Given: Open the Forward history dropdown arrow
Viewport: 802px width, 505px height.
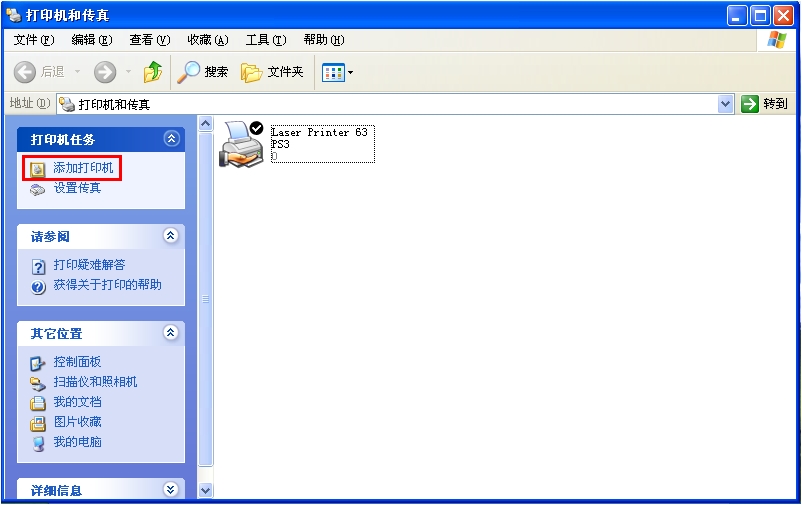Looking at the screenshot, I should coord(128,72).
